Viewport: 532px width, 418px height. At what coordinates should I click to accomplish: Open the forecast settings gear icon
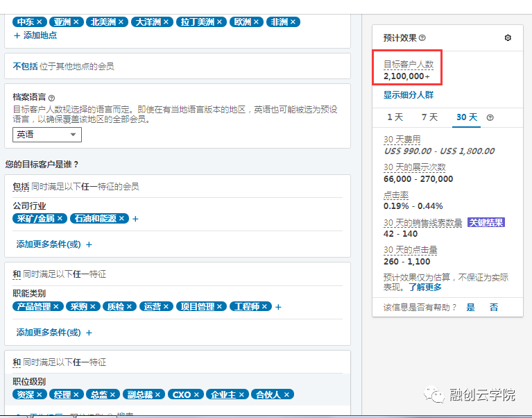[x=508, y=37]
